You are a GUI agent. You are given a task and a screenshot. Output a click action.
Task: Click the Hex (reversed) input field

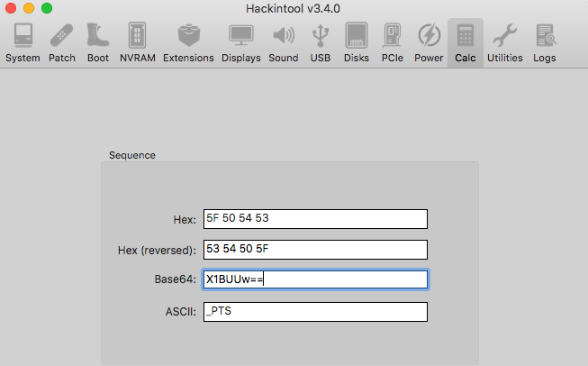[x=315, y=250]
